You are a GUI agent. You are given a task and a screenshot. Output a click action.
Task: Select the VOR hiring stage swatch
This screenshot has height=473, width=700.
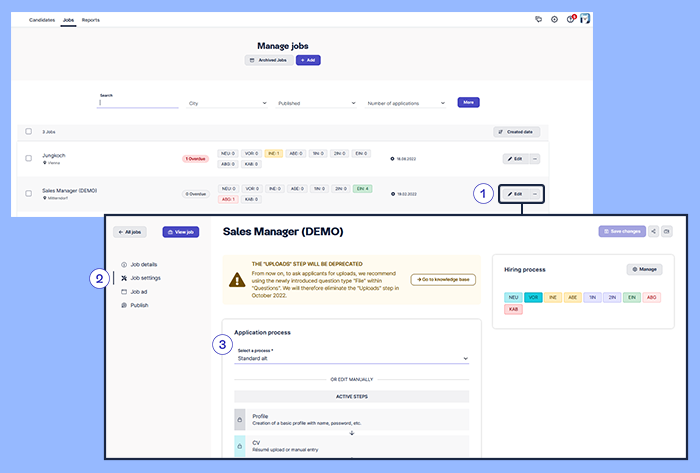click(x=534, y=297)
